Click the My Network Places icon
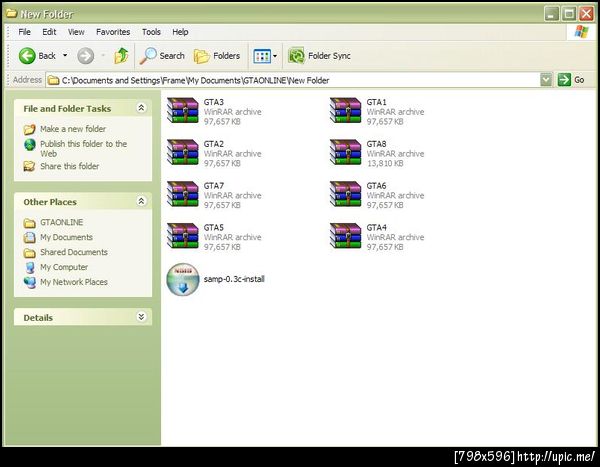 pyautogui.click(x=29, y=282)
